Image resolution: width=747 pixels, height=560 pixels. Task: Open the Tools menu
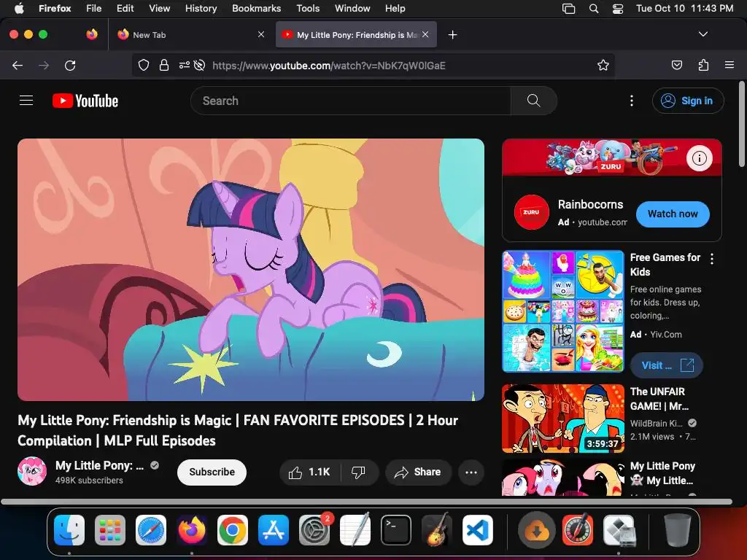tap(308, 9)
